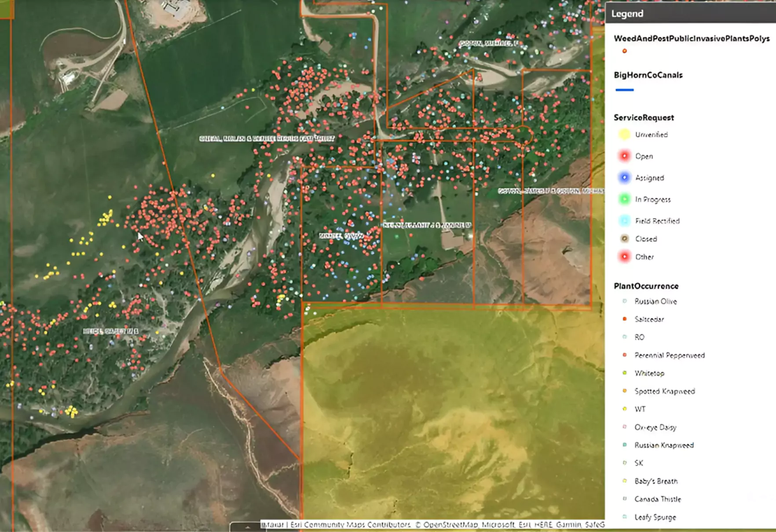Click the Spotted Knapweed legend dot

pos(624,391)
